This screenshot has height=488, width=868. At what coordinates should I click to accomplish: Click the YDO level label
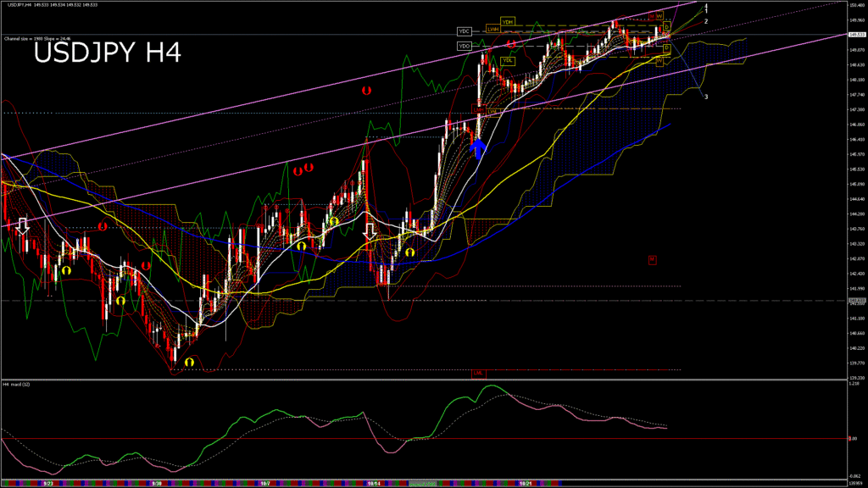click(464, 45)
